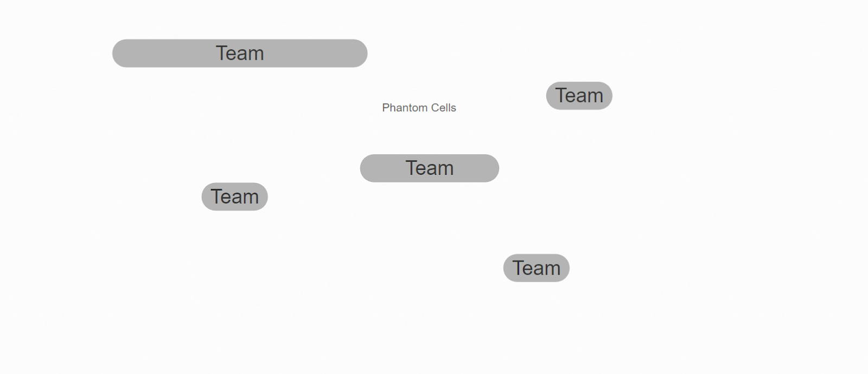Tap the bottom-most Team pill
868x374 pixels.
[x=536, y=268]
